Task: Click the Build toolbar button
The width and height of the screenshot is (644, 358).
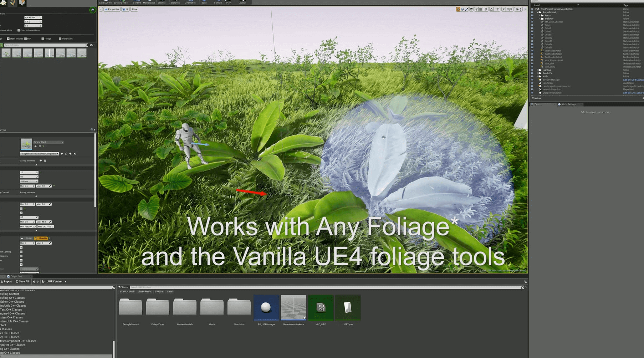Action: 204,2
